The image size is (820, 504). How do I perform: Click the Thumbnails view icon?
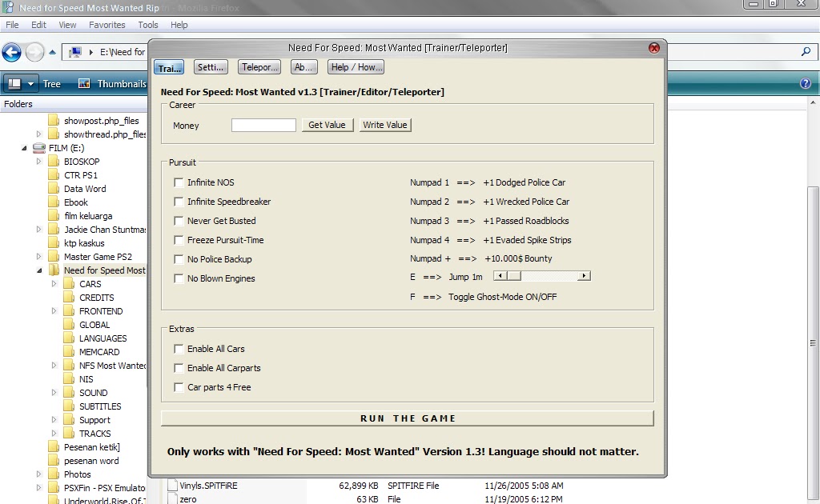point(83,83)
